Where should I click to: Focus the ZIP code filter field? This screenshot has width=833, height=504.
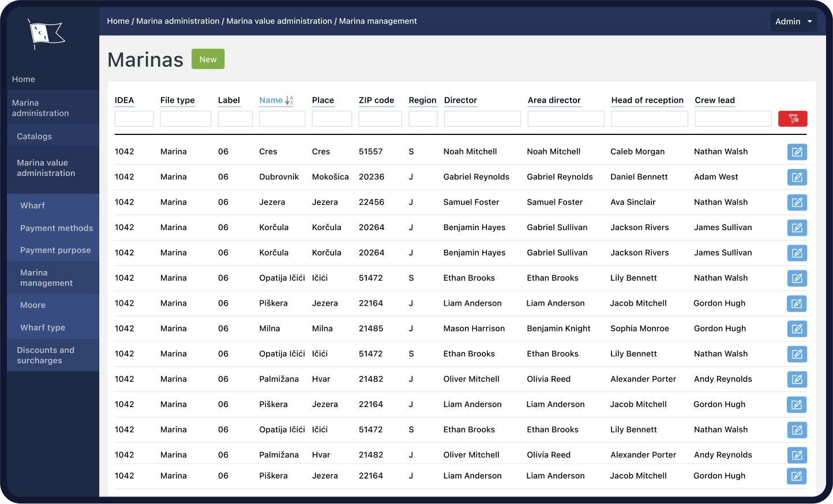(x=380, y=119)
